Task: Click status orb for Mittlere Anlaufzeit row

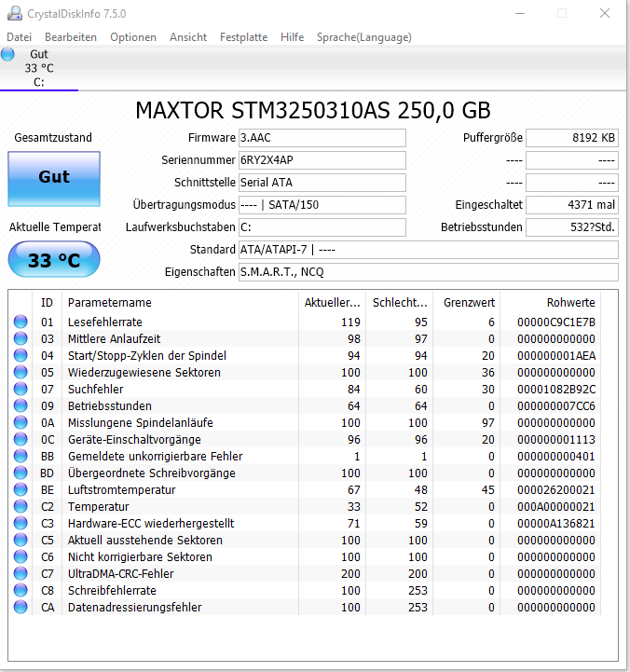Action: [21, 338]
